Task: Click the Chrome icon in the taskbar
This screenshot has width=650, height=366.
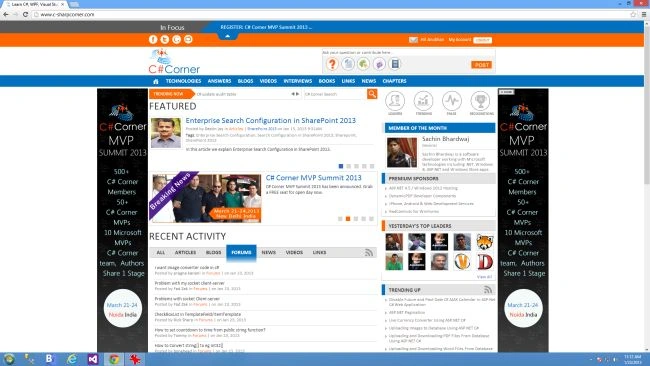Action: (x=114, y=359)
